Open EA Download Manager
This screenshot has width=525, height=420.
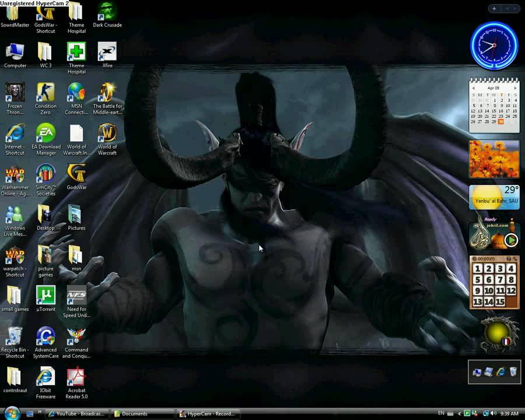tap(46, 139)
